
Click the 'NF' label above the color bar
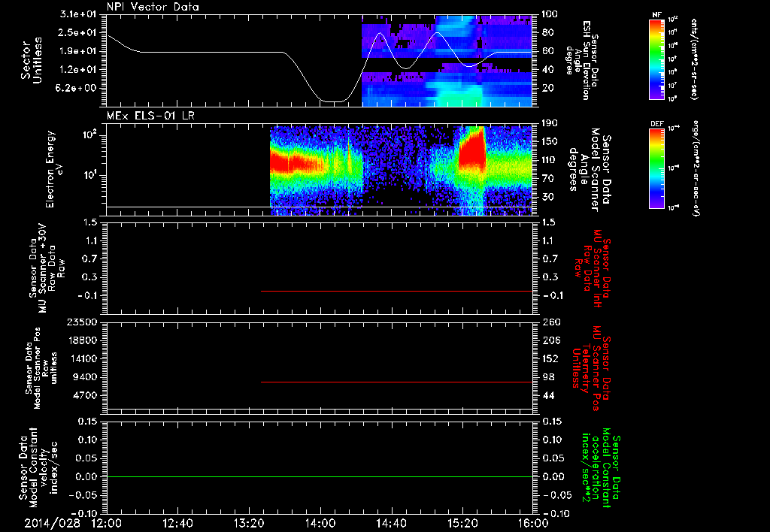tap(656, 15)
